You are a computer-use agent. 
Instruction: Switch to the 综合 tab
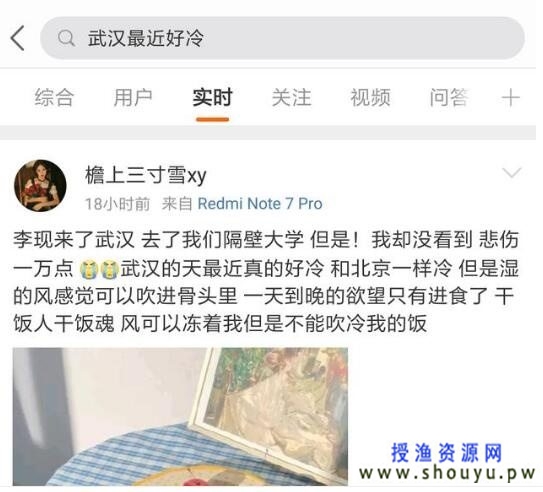[54, 97]
